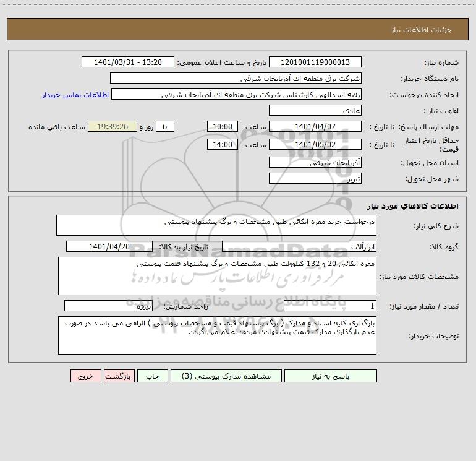Click the مشخصات کالای مورد نیاز text box
Viewport: 476px width, 461px height.
tap(217, 276)
